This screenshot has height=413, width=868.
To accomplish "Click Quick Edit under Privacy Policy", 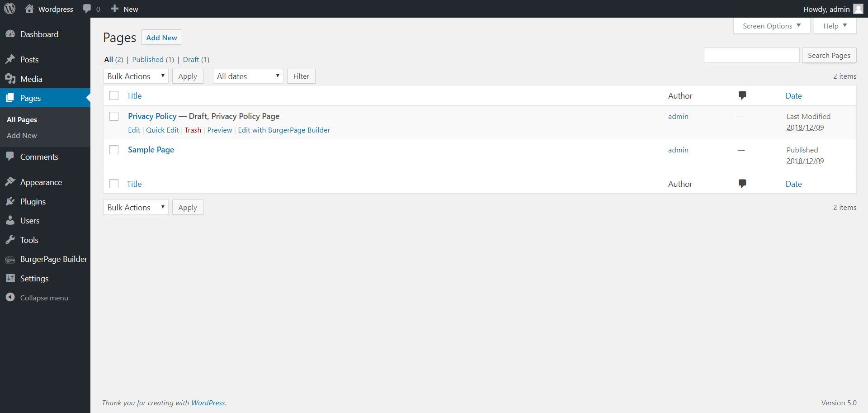I will tap(162, 130).
